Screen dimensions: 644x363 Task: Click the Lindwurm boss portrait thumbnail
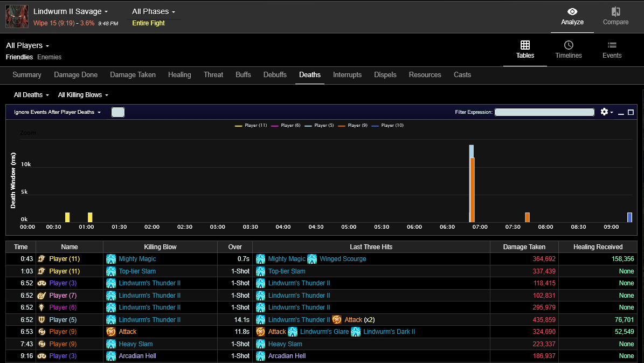click(x=17, y=16)
